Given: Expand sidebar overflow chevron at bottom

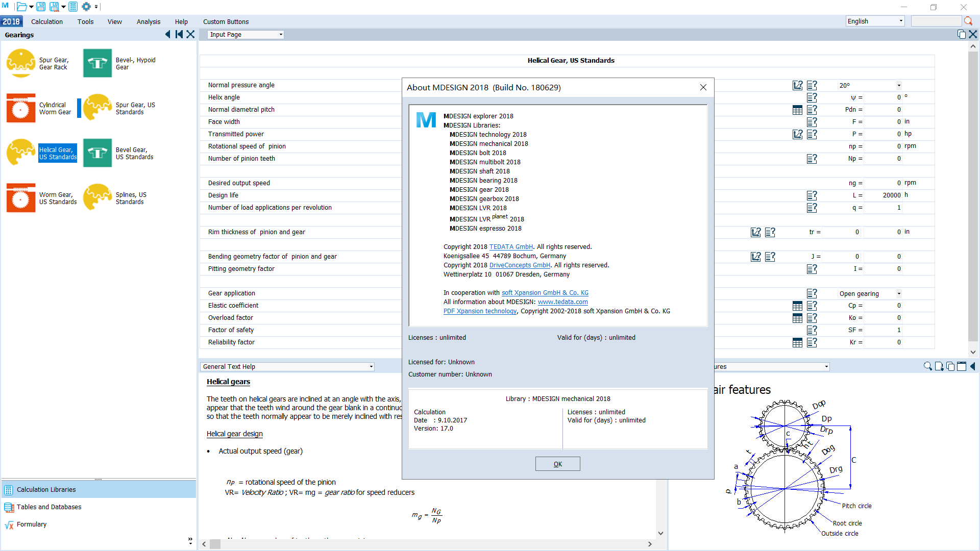Looking at the screenshot, I should point(190,540).
